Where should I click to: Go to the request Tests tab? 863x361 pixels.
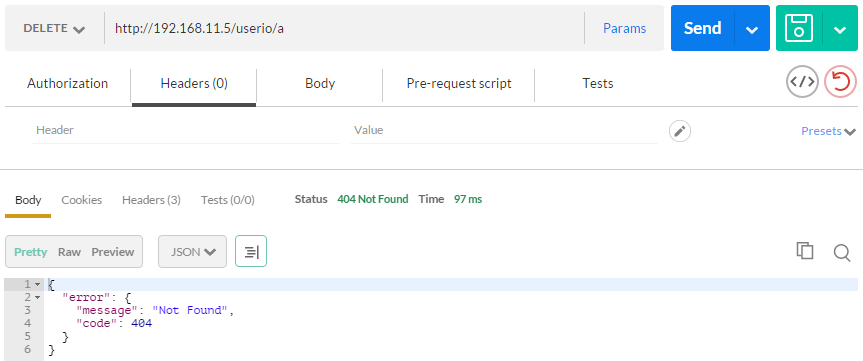coord(598,84)
